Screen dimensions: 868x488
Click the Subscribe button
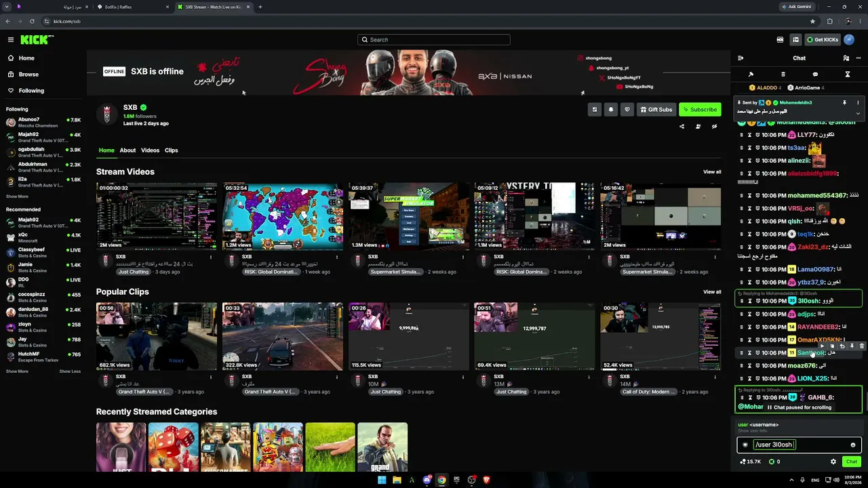click(700, 109)
